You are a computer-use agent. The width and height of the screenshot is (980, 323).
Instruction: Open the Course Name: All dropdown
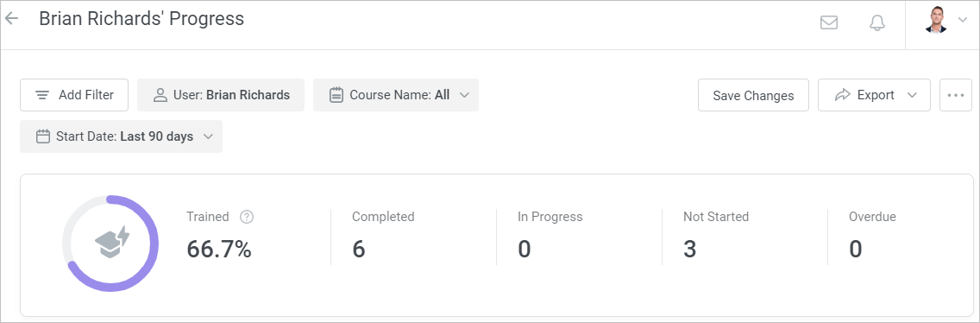coord(396,95)
